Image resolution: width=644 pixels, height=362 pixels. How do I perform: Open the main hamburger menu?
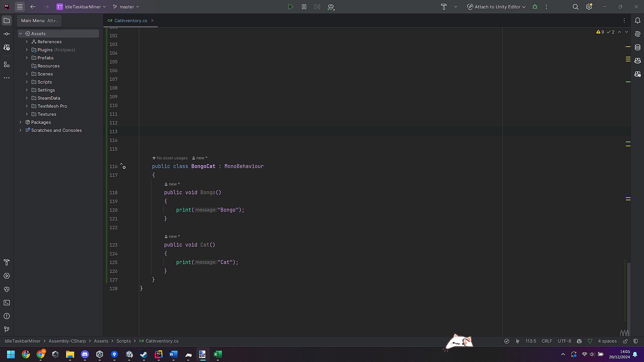(x=20, y=7)
